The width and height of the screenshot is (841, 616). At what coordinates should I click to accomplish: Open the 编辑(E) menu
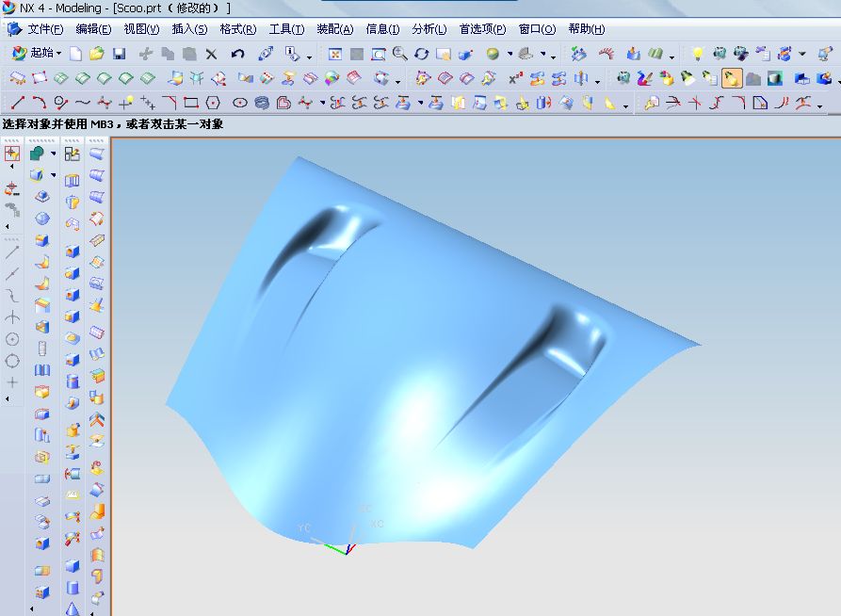(93, 29)
